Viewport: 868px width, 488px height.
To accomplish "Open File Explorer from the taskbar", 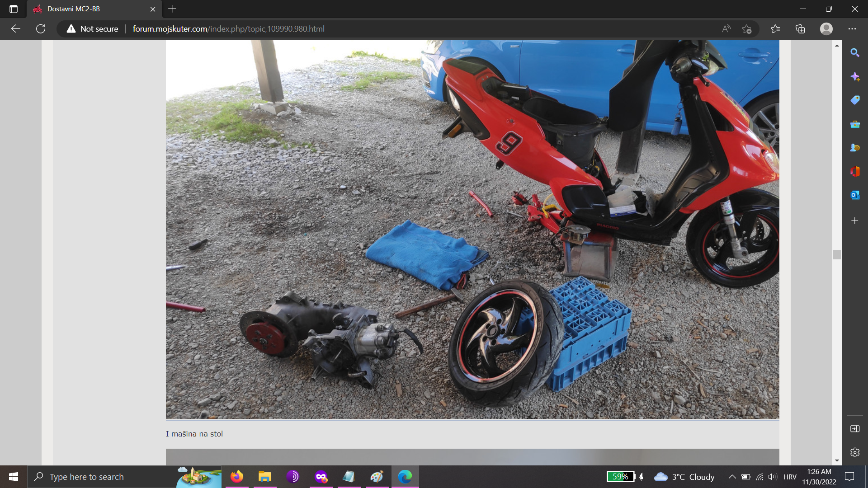I will [265, 477].
